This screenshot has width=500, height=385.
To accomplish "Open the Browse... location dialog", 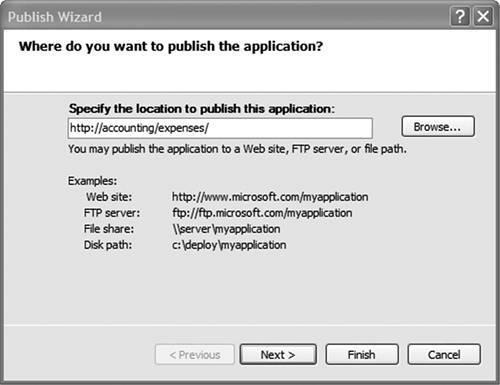I will pyautogui.click(x=438, y=127).
